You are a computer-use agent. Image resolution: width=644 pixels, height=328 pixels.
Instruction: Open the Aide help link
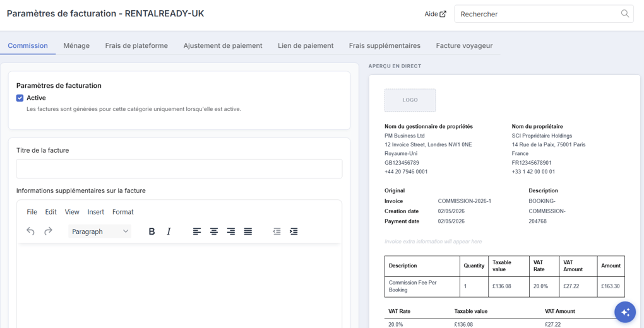click(436, 14)
